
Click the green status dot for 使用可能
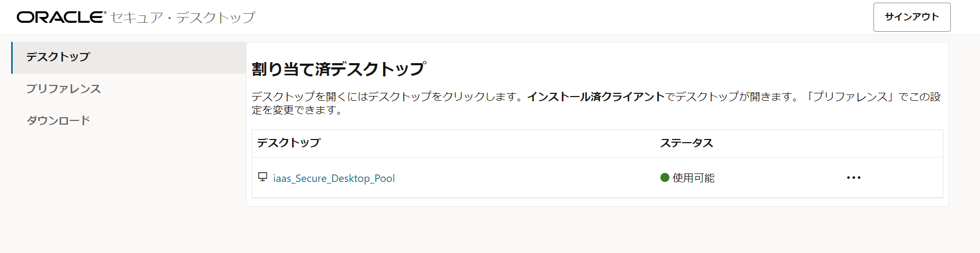[665, 178]
